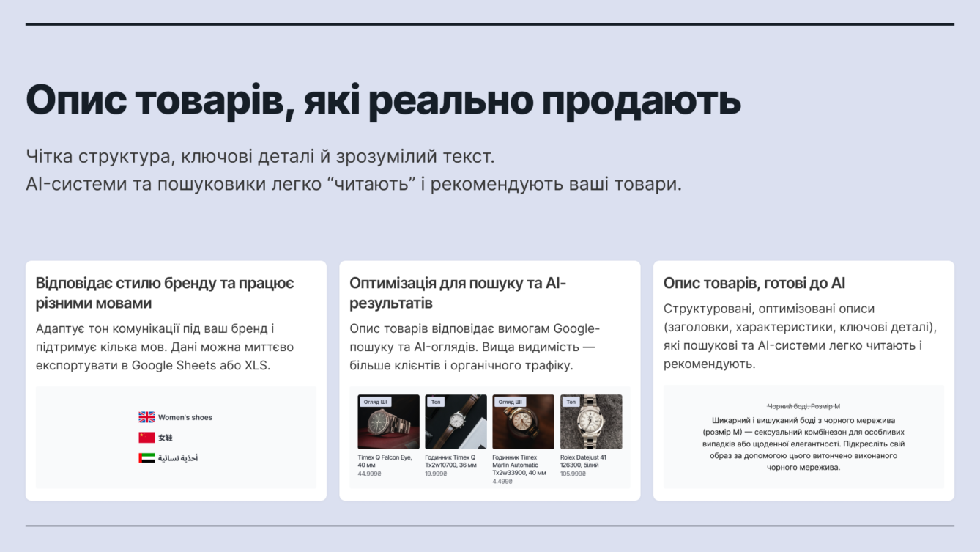Click the 'Топ' badge on Rolex Datejust
This screenshot has height=552, width=980.
[x=571, y=402]
